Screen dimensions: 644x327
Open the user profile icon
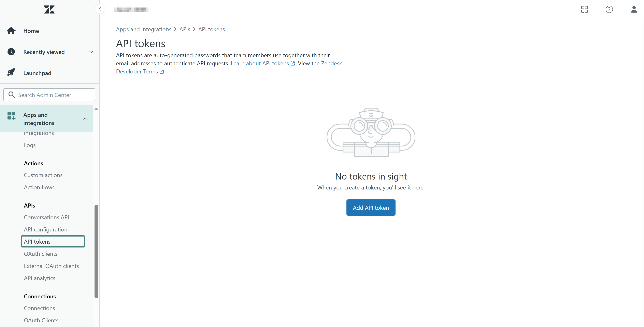click(x=634, y=10)
